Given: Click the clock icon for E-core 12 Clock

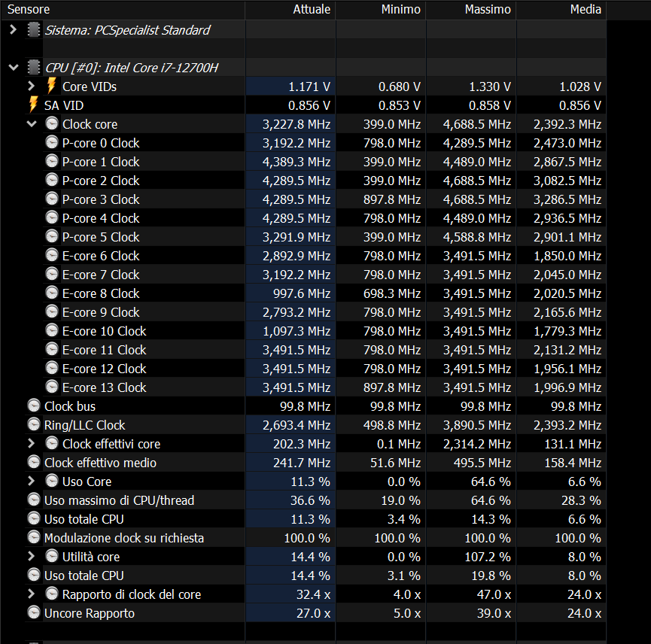Looking at the screenshot, I should click(52, 368).
